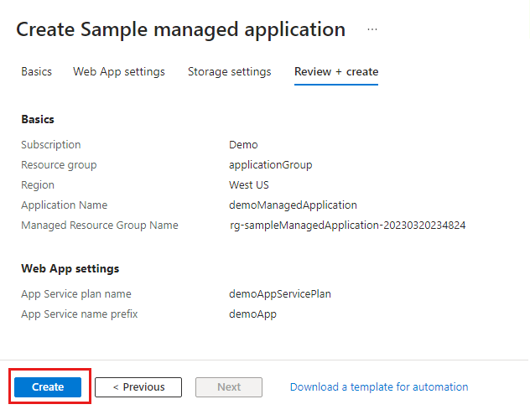The width and height of the screenshot is (530, 420).
Task: Go back with the Previous button
Action: pos(138,387)
